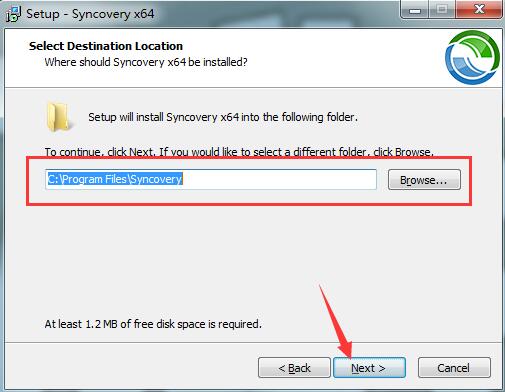The image size is (505, 392).
Task: Click the yellow folder icon
Action: 59,117
